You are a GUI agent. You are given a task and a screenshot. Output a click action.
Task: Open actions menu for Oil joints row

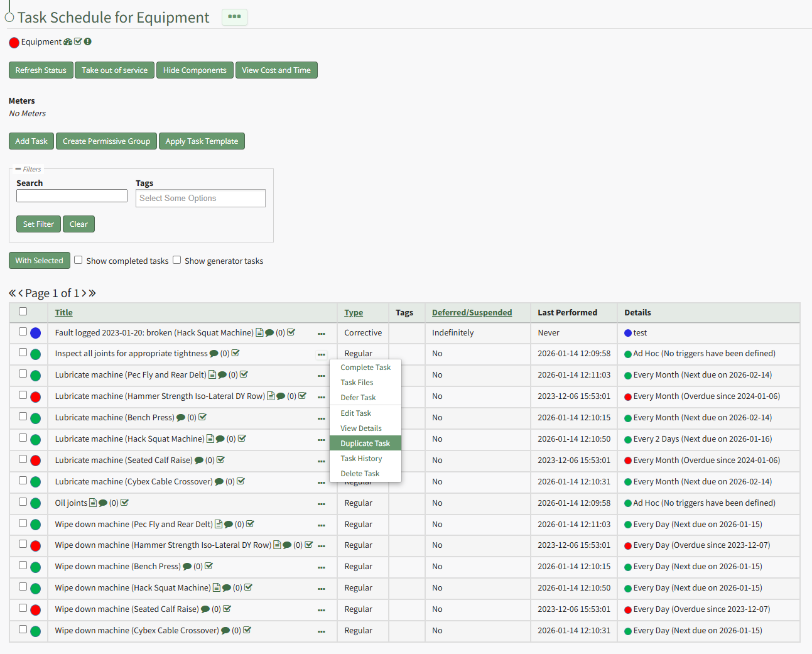[x=322, y=504]
